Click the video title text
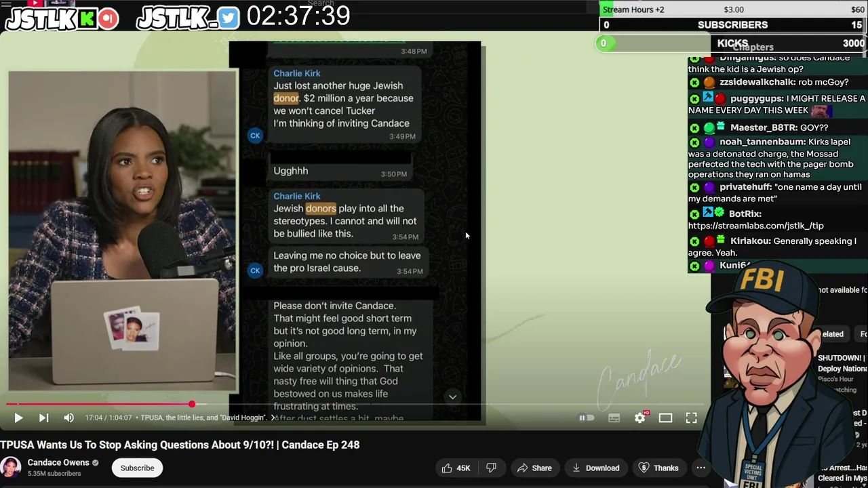The width and height of the screenshot is (868, 488). (180, 445)
